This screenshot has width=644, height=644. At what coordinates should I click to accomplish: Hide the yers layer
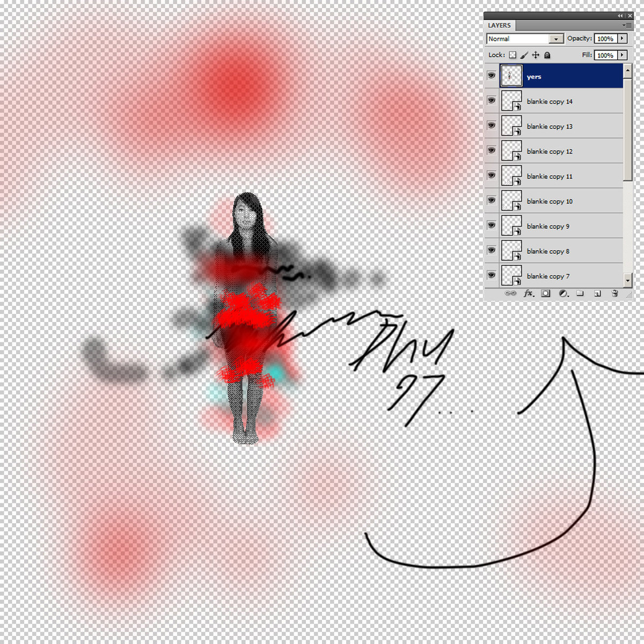point(492,76)
